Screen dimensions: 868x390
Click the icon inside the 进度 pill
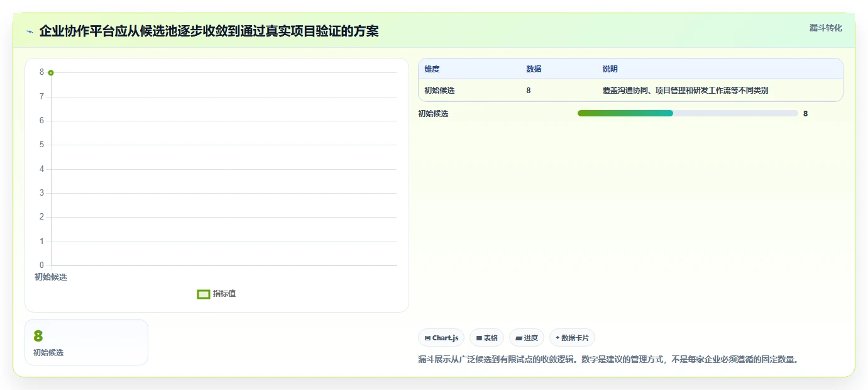pyautogui.click(x=519, y=338)
